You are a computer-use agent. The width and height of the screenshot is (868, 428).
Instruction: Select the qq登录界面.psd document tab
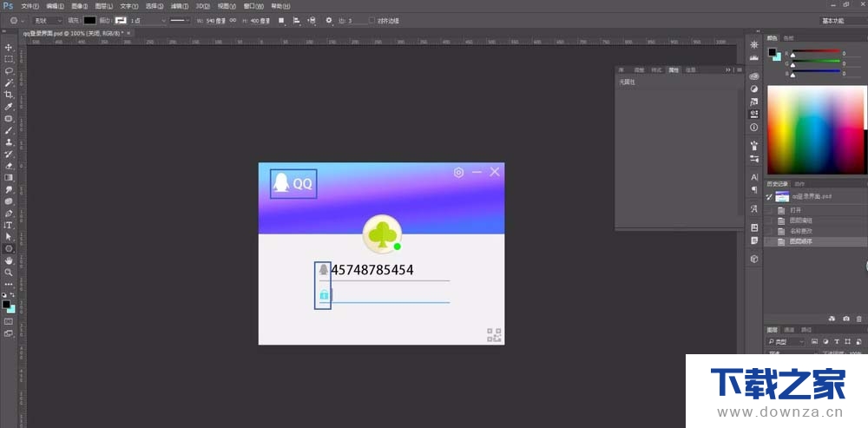[x=73, y=33]
